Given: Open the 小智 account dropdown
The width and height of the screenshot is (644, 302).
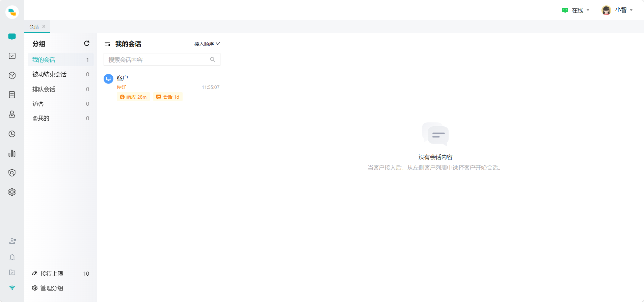Looking at the screenshot, I should coord(617,10).
